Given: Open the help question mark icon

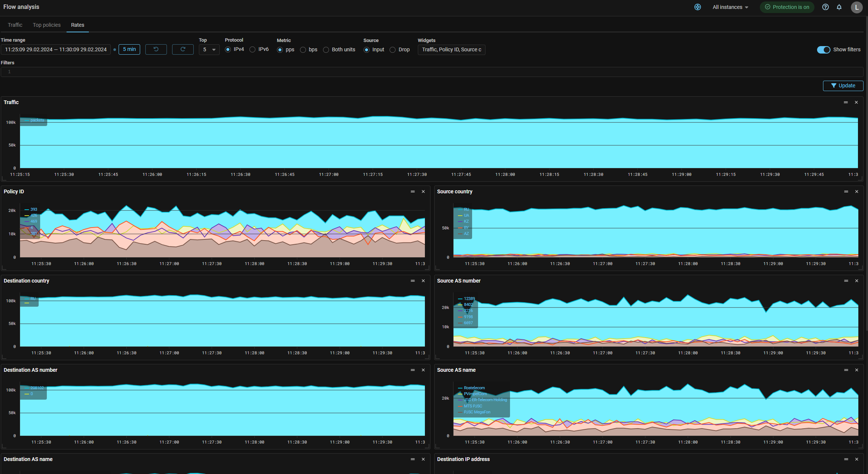Looking at the screenshot, I should (825, 7).
